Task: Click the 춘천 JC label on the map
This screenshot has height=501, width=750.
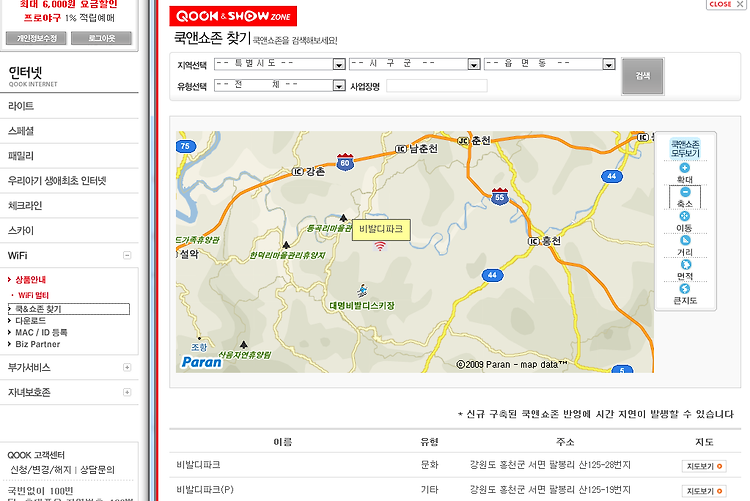Action: 474,141
